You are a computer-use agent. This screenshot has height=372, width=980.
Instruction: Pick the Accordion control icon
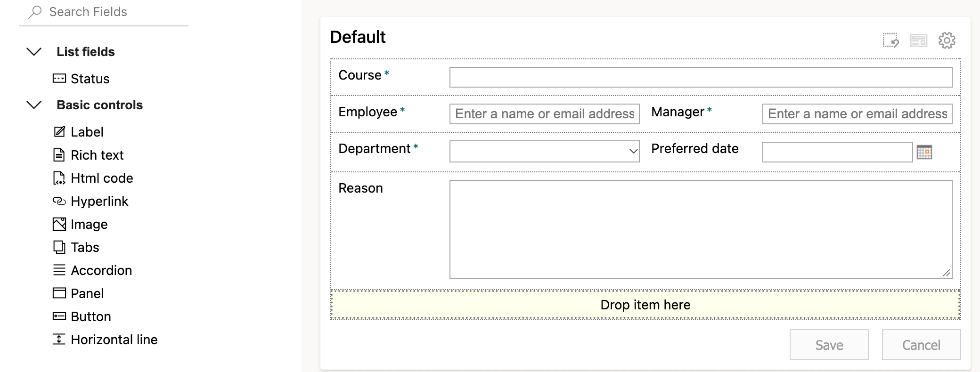[59, 270]
